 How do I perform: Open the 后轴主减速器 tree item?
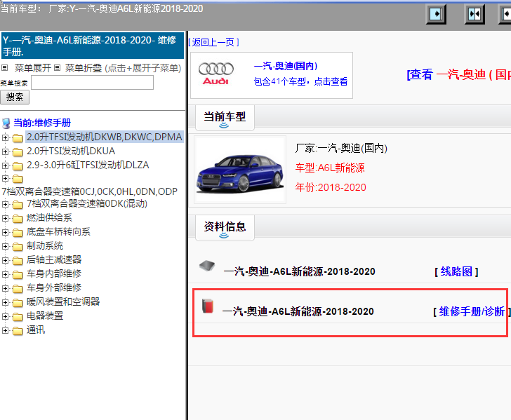(x=54, y=260)
